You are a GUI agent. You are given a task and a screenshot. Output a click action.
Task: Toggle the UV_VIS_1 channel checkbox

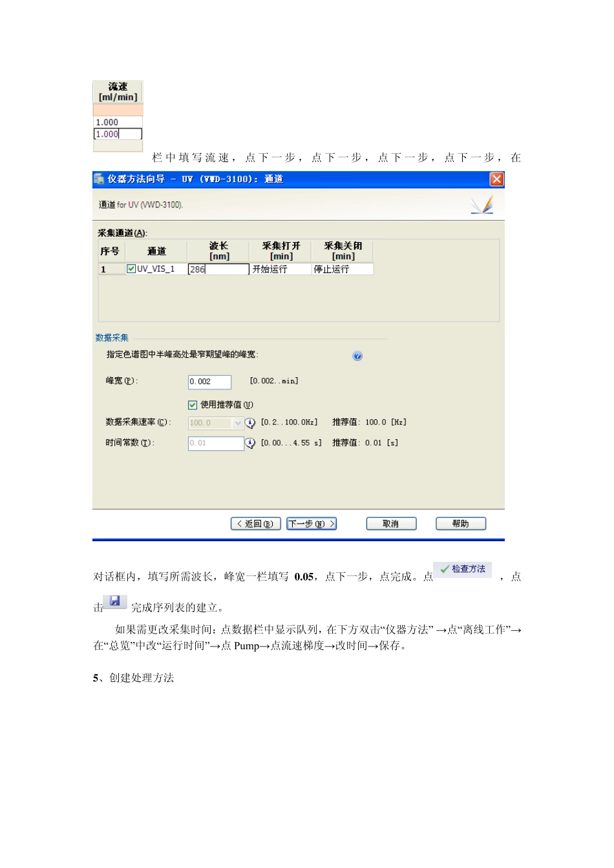[x=131, y=269]
